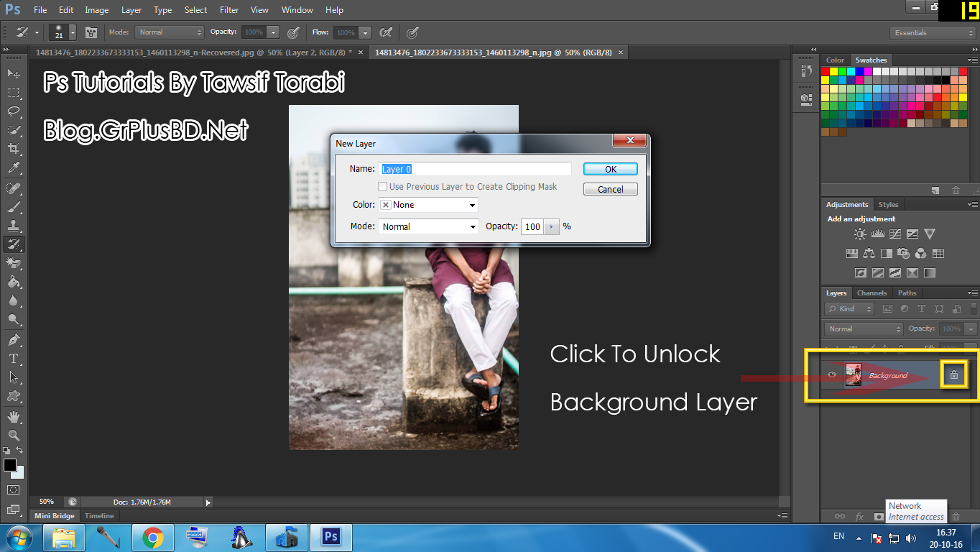This screenshot has height=552, width=980.
Task: Select the Path Selection tool
Action: 13,377
